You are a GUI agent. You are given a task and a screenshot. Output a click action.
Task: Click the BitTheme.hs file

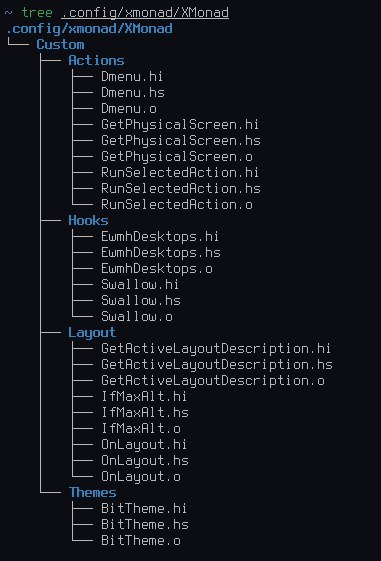pos(145,525)
